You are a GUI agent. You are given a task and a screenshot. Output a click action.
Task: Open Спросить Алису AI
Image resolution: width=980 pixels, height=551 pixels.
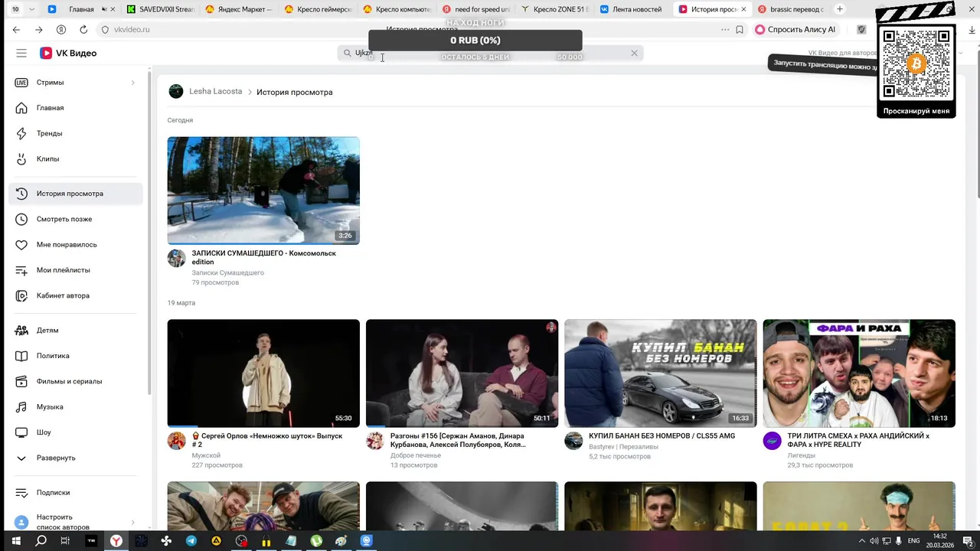[795, 29]
